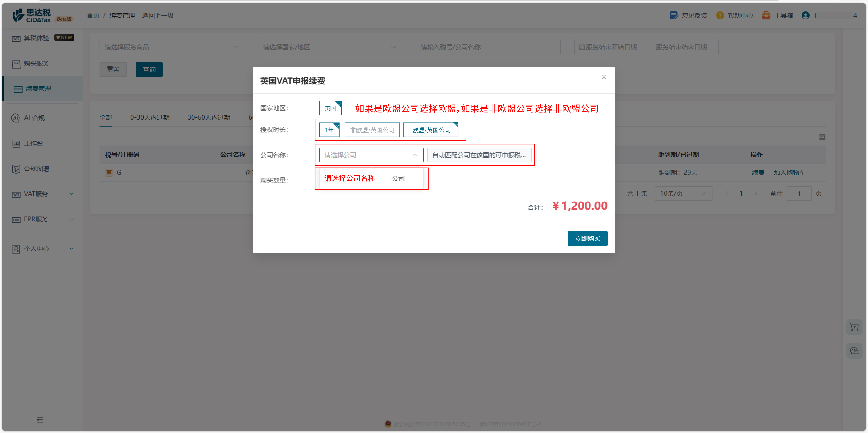
Task: Open the 请选择公司 company dropdown
Action: click(x=371, y=155)
